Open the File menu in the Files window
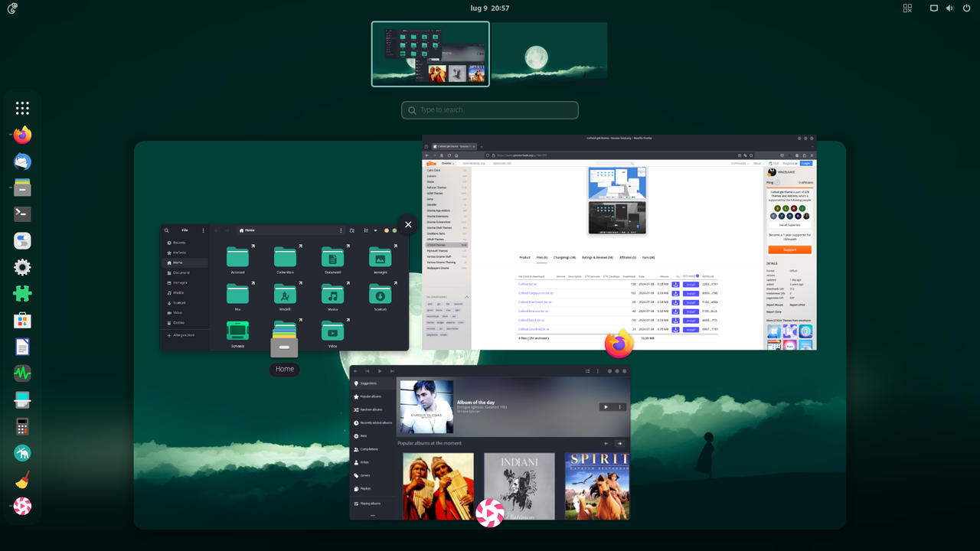Image resolution: width=980 pixels, height=551 pixels. [x=185, y=230]
